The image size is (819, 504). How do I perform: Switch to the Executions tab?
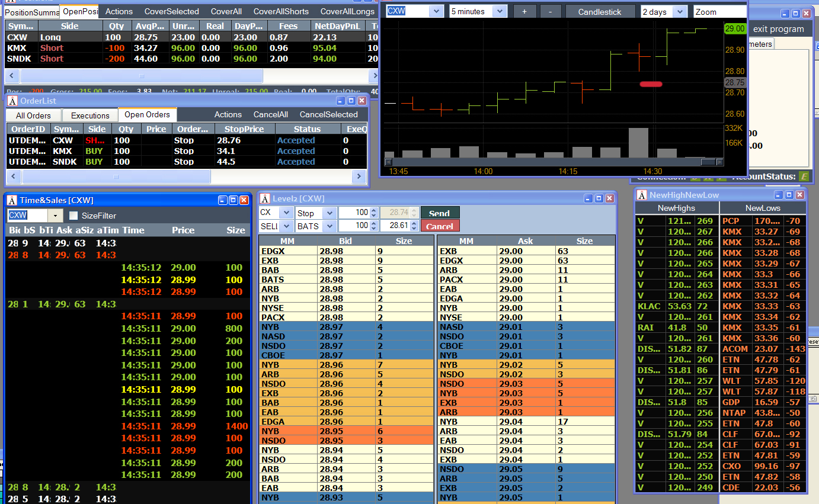(x=90, y=115)
